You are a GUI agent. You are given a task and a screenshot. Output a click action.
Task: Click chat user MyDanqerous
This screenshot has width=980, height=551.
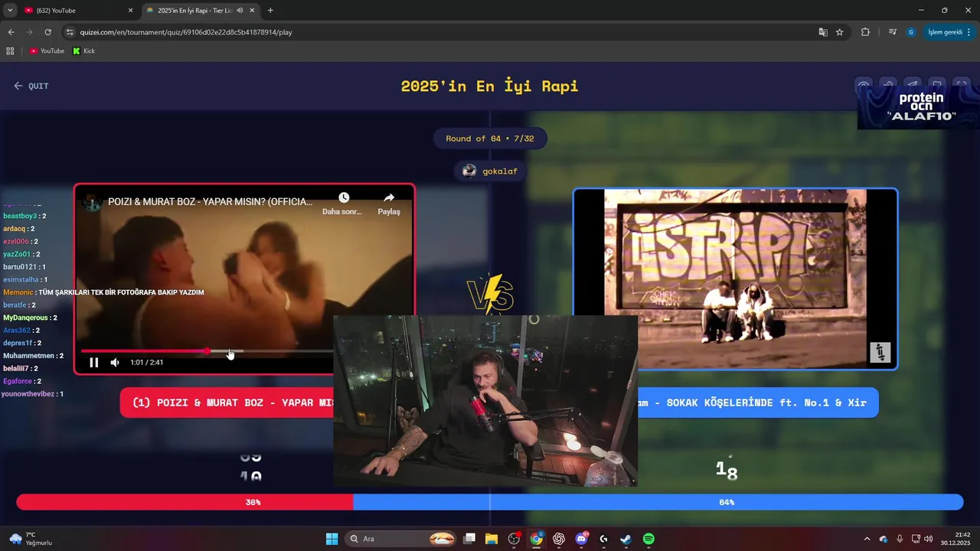pyautogui.click(x=26, y=318)
